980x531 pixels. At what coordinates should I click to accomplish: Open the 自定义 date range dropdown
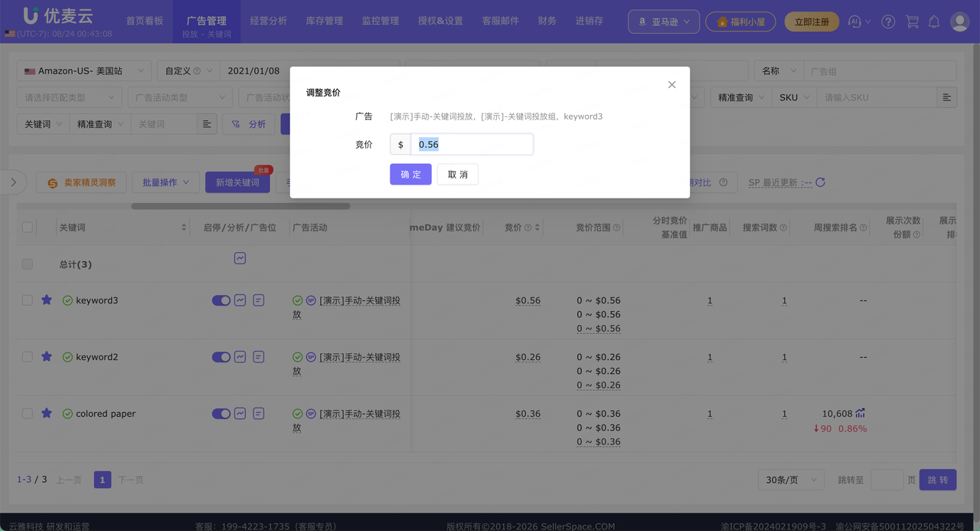(x=188, y=70)
